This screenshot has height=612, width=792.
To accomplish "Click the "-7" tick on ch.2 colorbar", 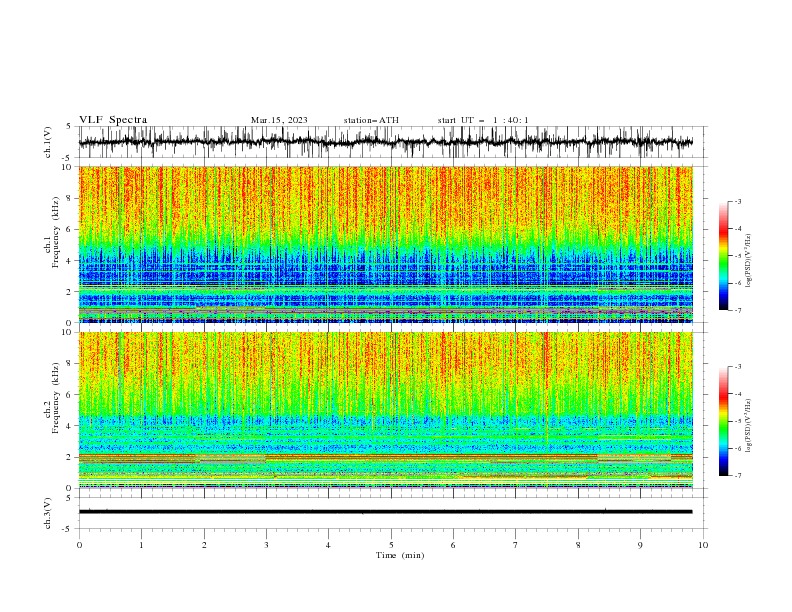I will [738, 476].
